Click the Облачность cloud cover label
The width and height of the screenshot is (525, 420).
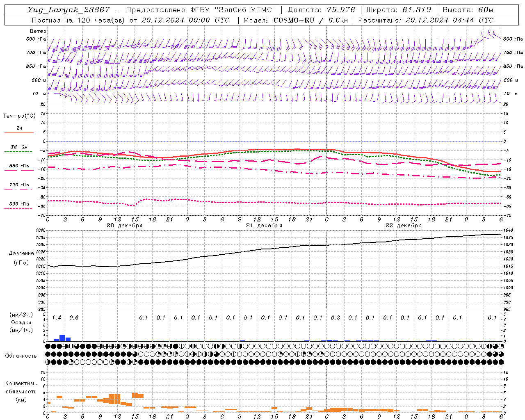[21, 356]
